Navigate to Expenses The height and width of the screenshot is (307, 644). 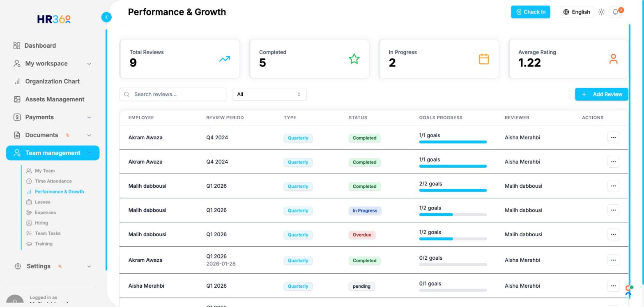click(x=45, y=212)
